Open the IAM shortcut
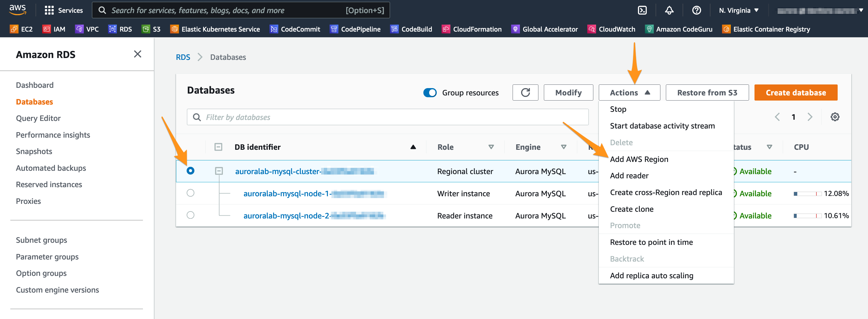Viewport: 868px width, 319px height. pos(54,29)
